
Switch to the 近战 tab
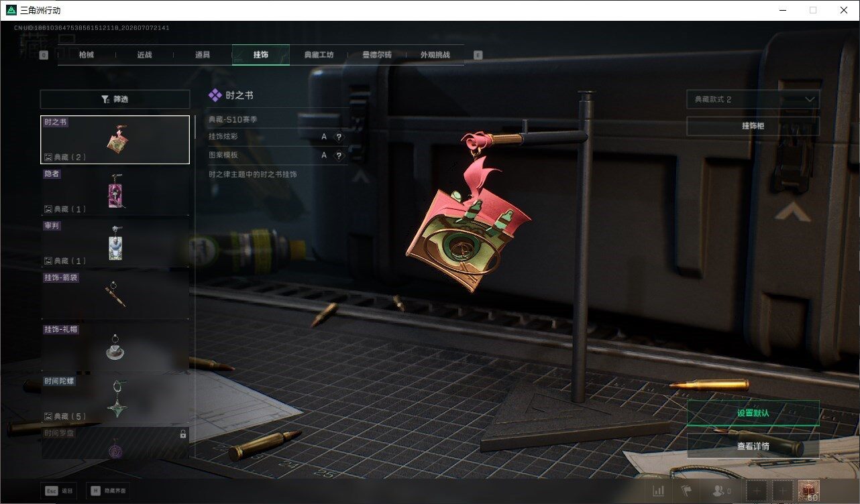[x=144, y=55]
